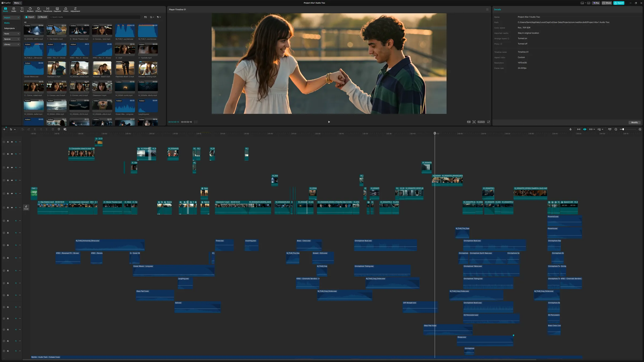Toggle main track magnet icon
Screen dimensions: 644x362
click(579, 129)
